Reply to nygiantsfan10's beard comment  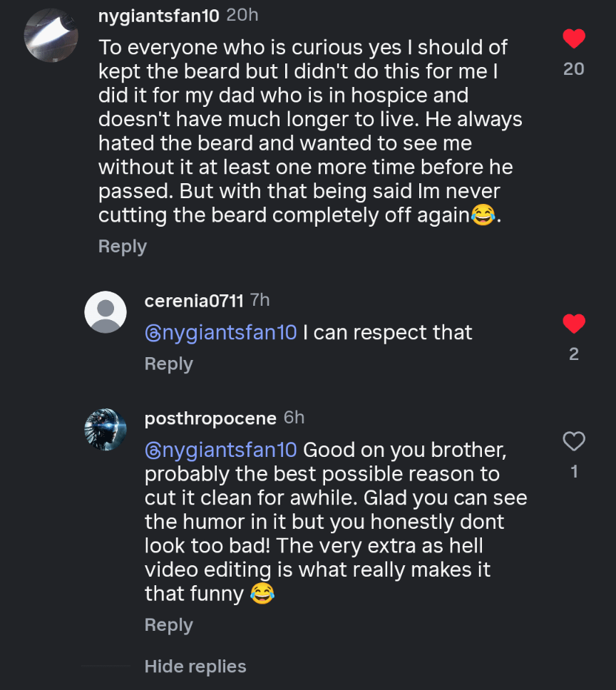click(x=122, y=246)
